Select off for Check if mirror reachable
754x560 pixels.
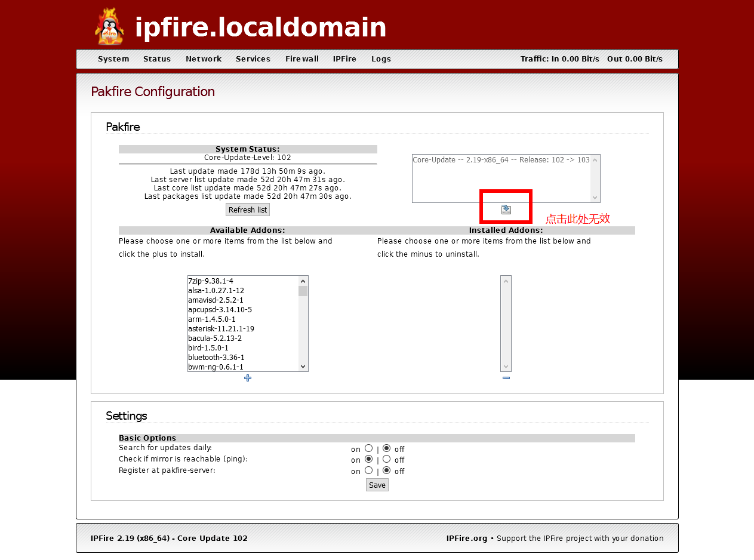point(386,459)
